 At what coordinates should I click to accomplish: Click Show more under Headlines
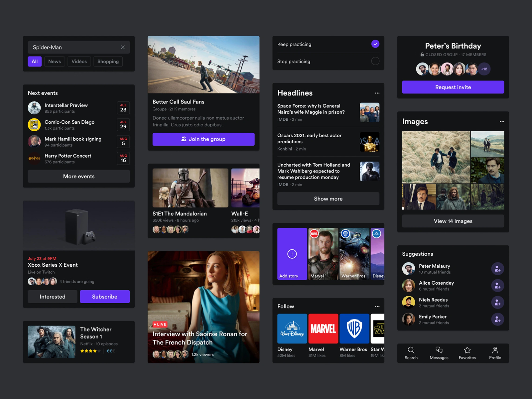[x=328, y=199]
